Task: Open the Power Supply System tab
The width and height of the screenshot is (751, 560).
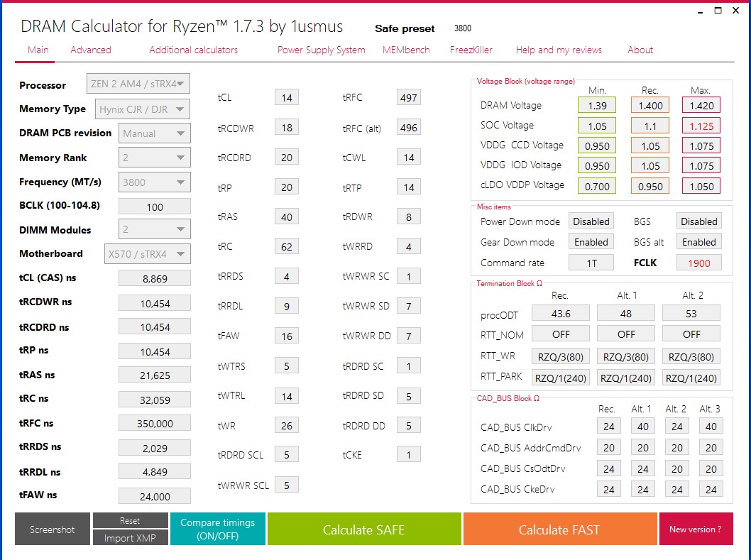Action: point(321,50)
